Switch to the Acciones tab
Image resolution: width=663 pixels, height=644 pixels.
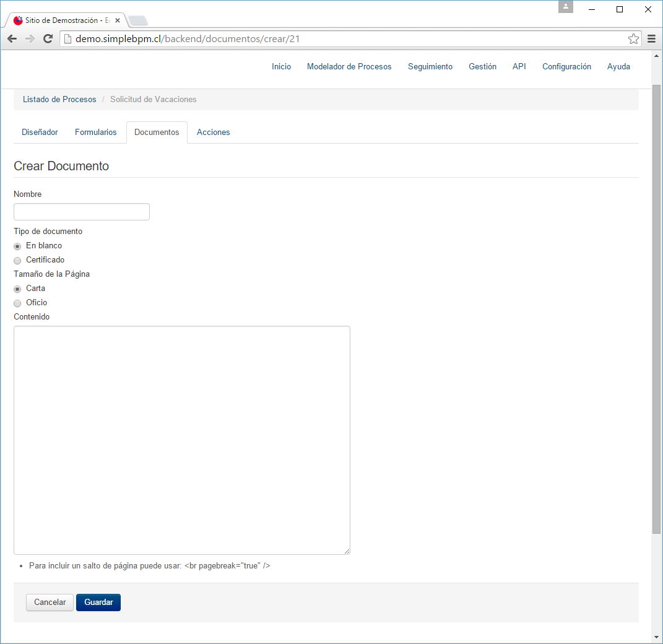point(213,132)
